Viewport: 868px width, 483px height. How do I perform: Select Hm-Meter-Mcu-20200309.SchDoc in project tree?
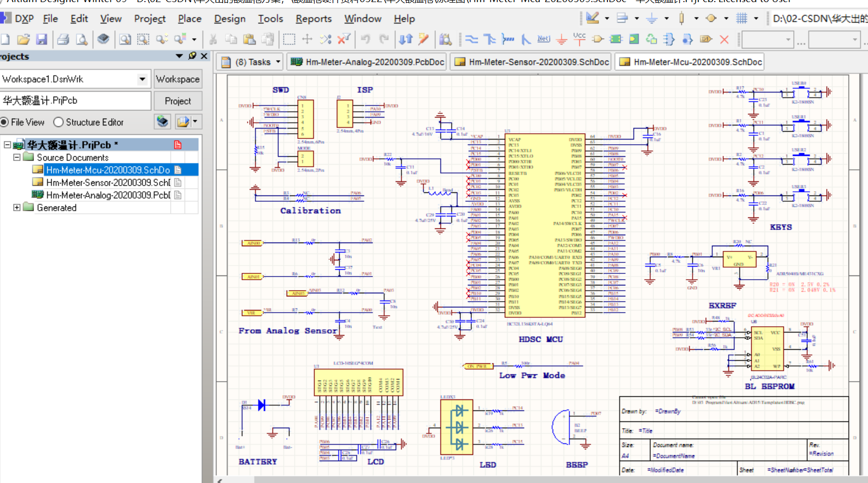[x=108, y=170]
